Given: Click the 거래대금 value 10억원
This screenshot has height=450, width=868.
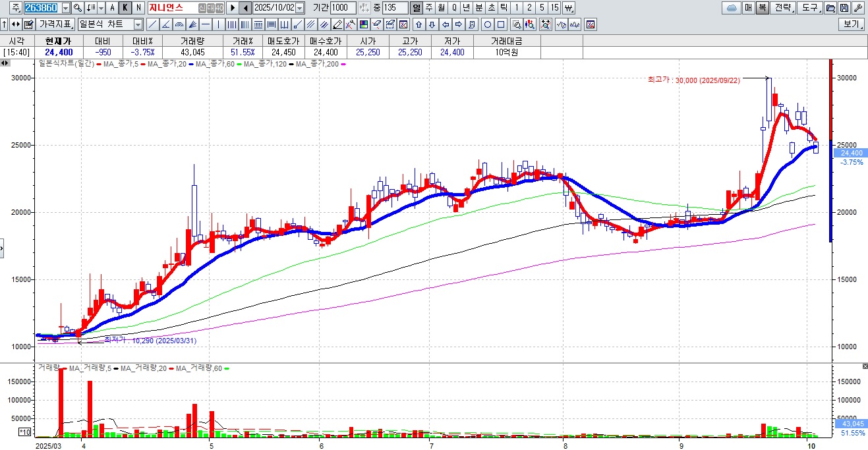Looking at the screenshot, I should point(507,52).
